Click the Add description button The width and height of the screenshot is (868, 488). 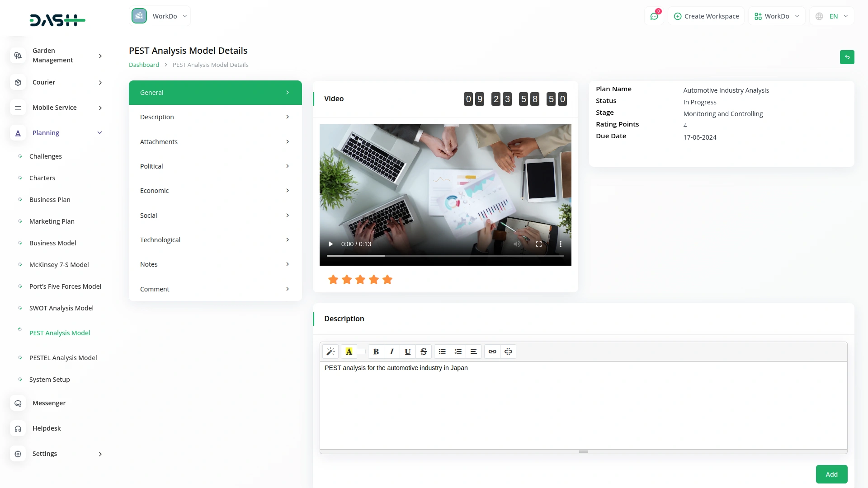point(831,474)
